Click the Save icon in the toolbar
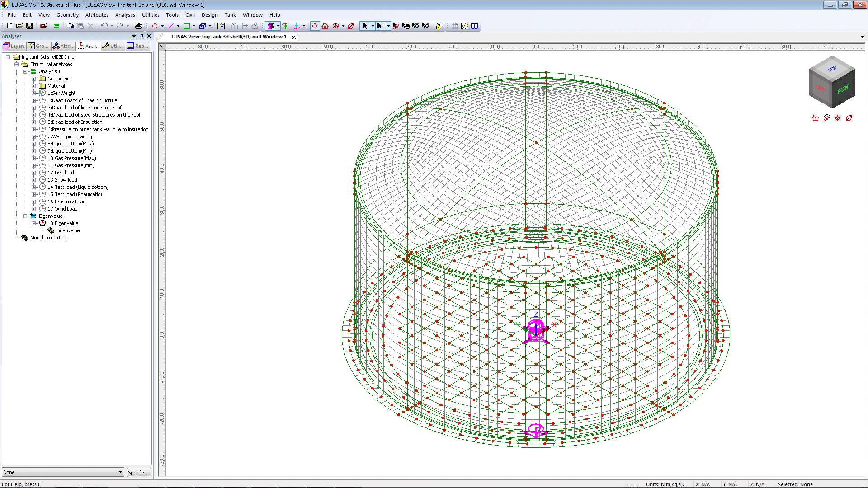Image resolution: width=868 pixels, height=488 pixels. coord(29,26)
